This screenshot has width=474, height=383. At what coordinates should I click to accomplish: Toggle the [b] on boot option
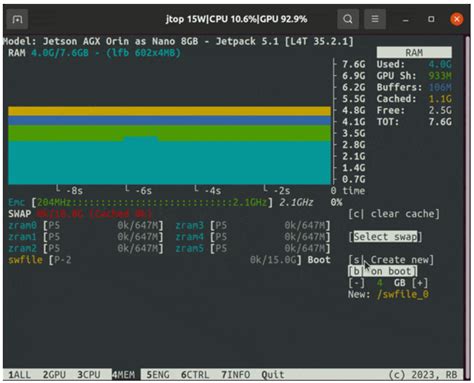click(382, 271)
